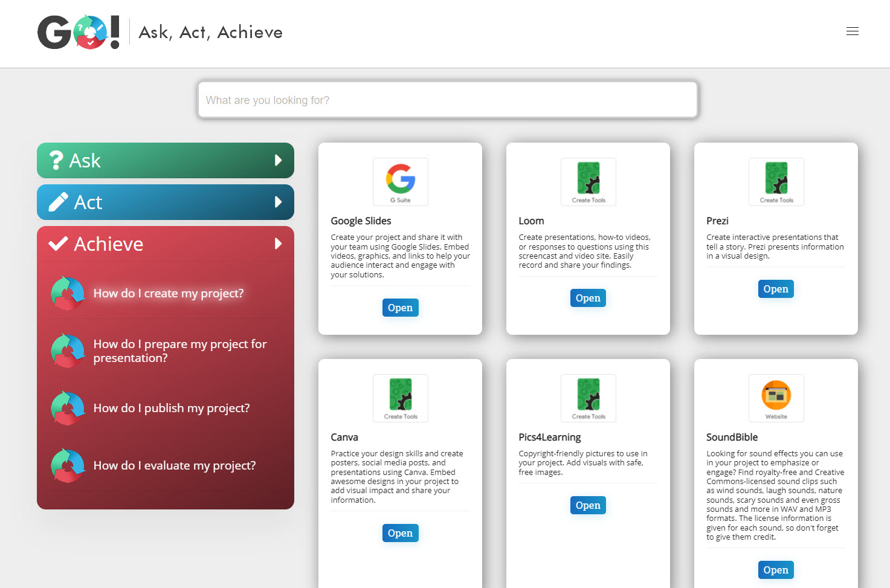Click the question mark icon beside Ask
Viewport: 890px width, 588px height.
point(56,160)
